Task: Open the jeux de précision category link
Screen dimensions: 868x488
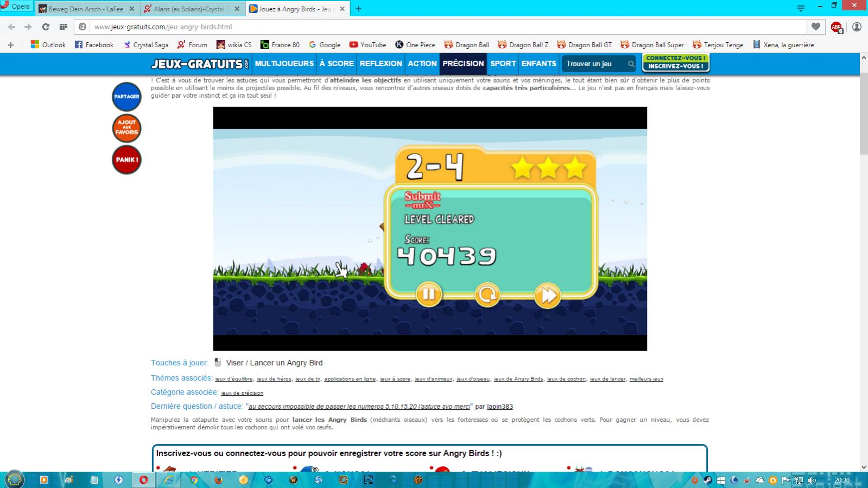Action: (242, 393)
